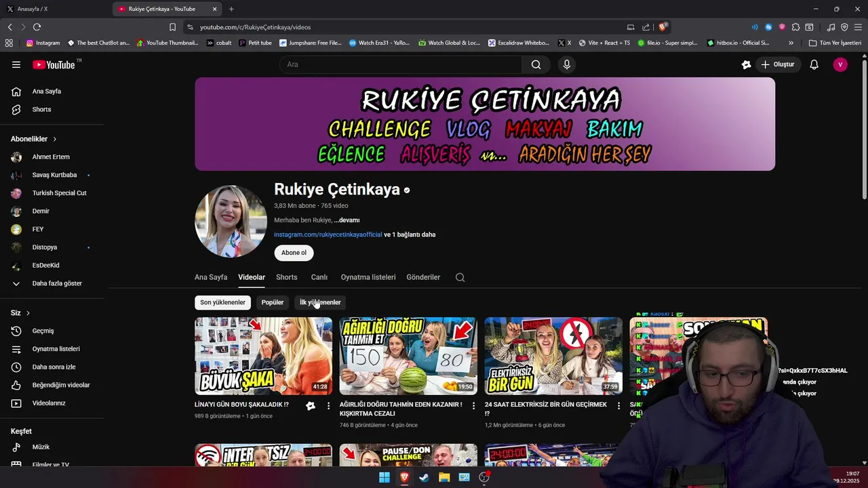Click the Abone ol subscribe button
This screenshot has height=488, width=868.
[294, 253]
